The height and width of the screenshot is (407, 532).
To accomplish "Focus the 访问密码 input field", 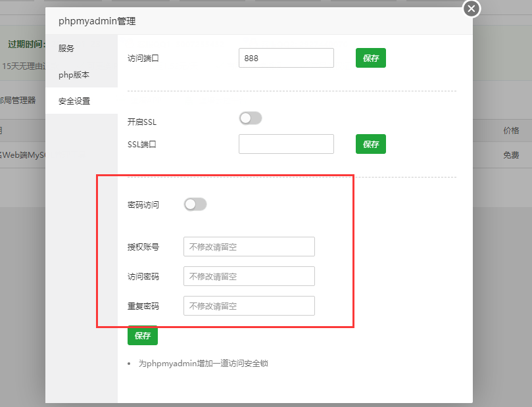I will pyautogui.click(x=249, y=276).
